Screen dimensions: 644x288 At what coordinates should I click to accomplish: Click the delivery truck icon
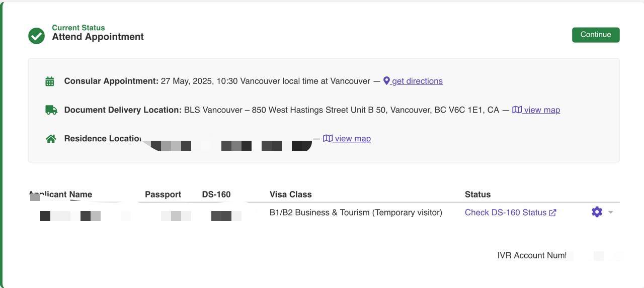[x=51, y=110]
